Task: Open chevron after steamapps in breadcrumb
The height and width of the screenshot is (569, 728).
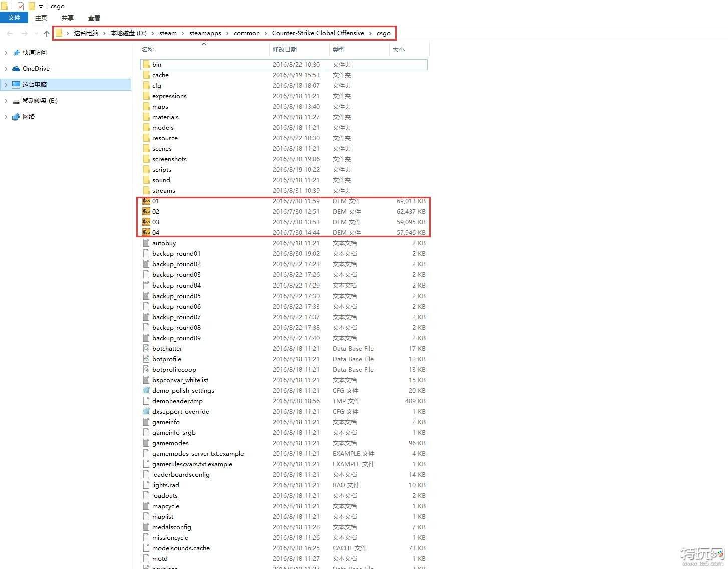Action: tap(227, 33)
